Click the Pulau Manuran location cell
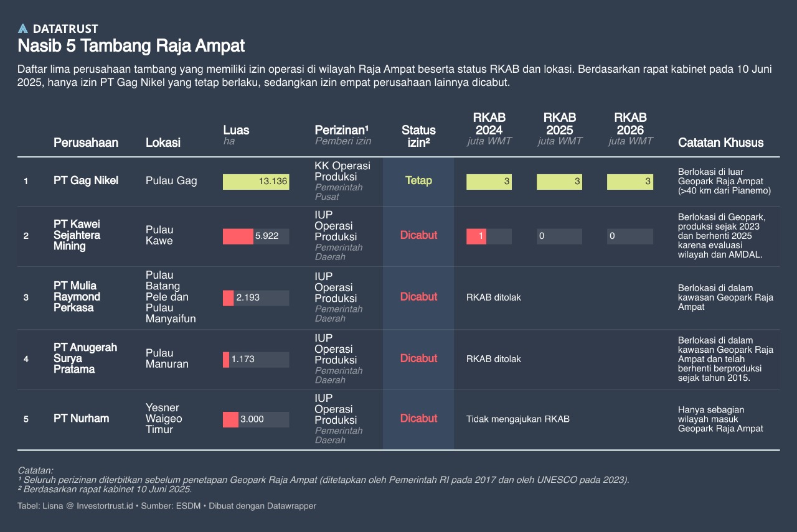 (167, 359)
